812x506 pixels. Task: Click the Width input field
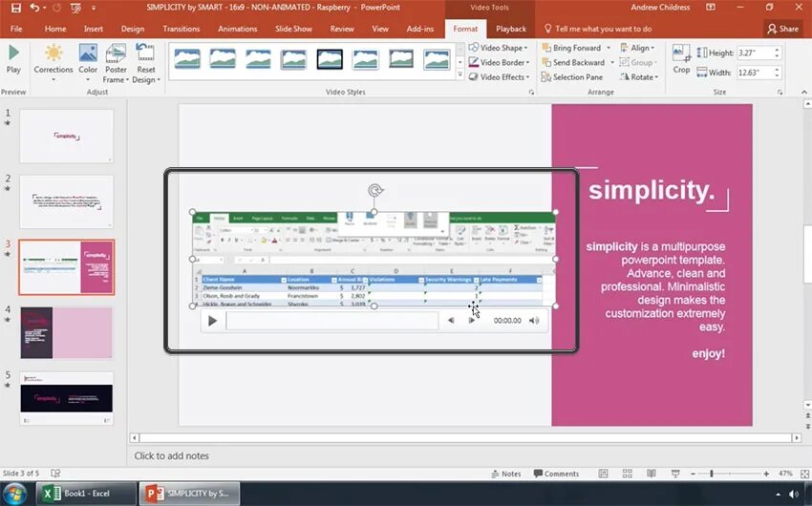(x=754, y=73)
